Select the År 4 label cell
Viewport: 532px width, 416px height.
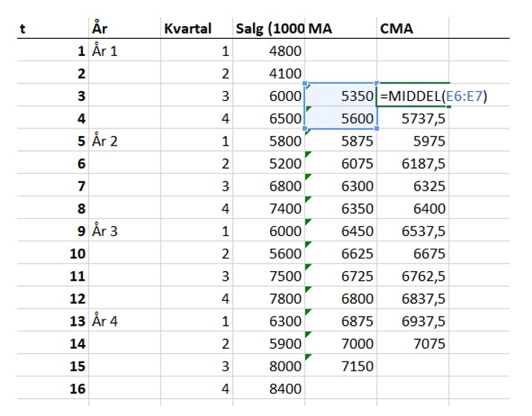pos(123,322)
